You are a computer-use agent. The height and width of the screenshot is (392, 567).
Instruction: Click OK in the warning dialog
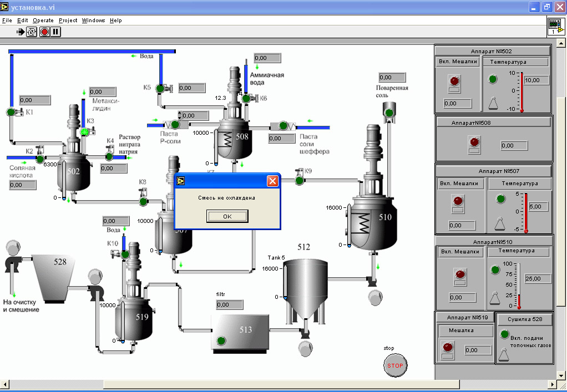227,216
